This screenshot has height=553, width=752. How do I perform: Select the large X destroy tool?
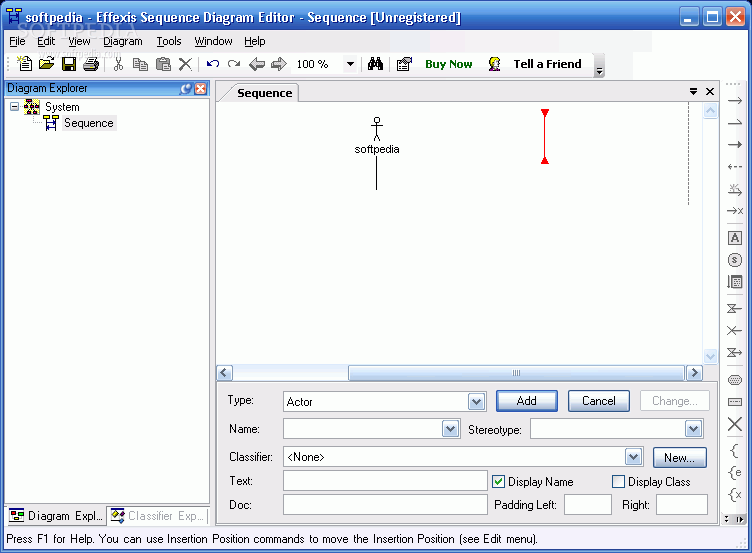coord(735,424)
